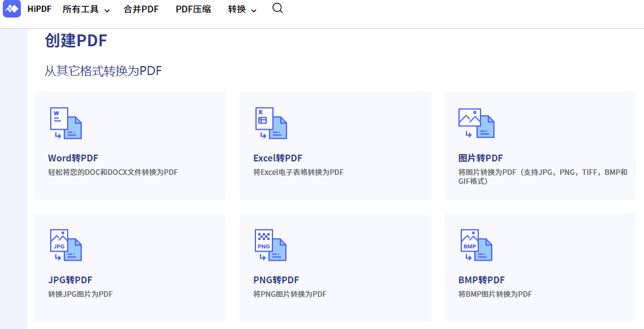Click the Word转PDF document icon
The width and height of the screenshot is (644, 329).
(65, 123)
